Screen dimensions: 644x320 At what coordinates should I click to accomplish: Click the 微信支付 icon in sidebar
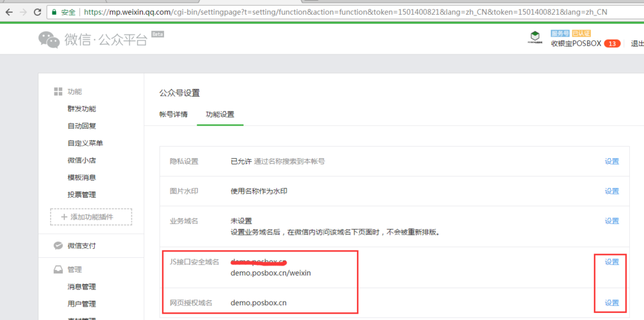[x=58, y=246]
